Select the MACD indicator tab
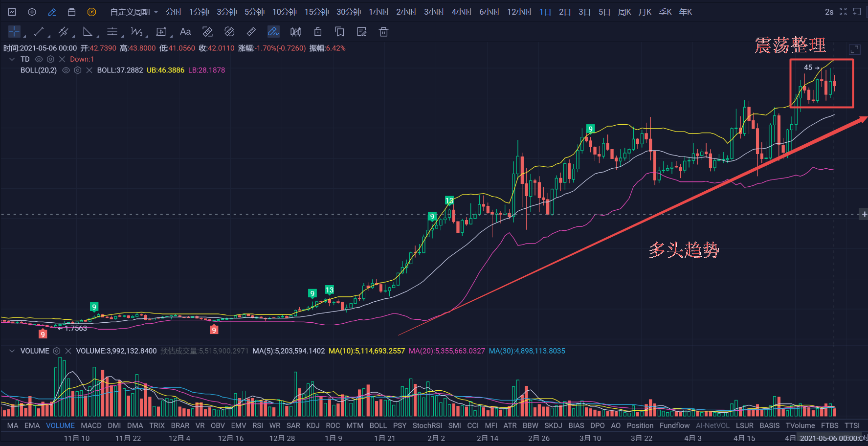This screenshot has width=868, height=446. pyautogui.click(x=91, y=425)
